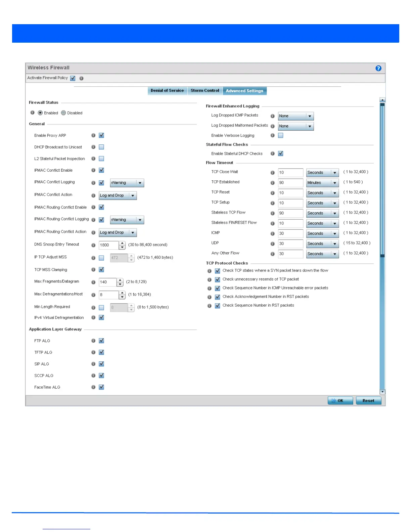Toggle Activate Firewall Policy checkbox
The image size is (411, 532).
click(x=73, y=78)
